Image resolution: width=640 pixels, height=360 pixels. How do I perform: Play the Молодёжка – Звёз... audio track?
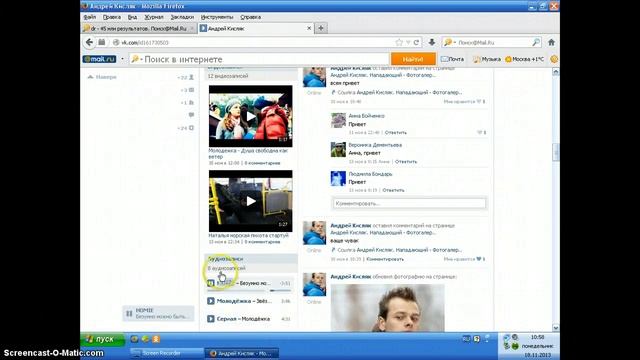click(211, 301)
